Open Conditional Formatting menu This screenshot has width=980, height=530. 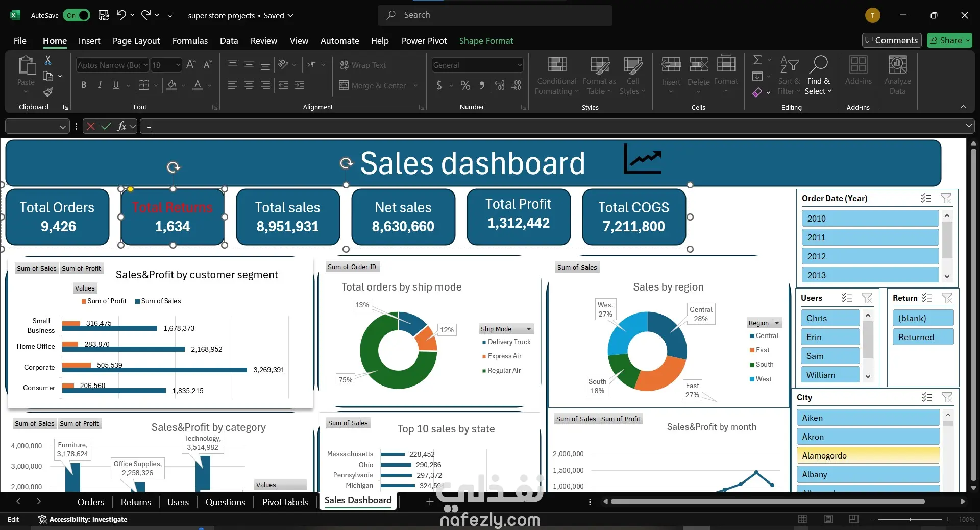pyautogui.click(x=557, y=75)
